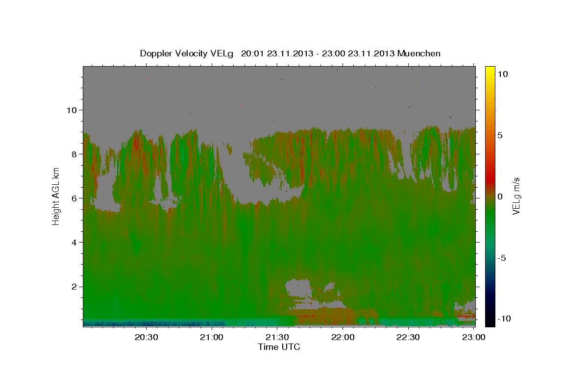Click the yellow top of the colorbar

click(490, 70)
